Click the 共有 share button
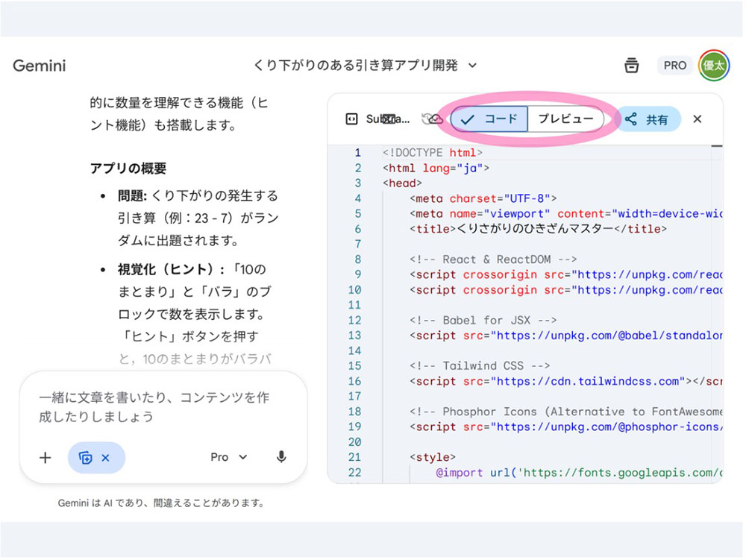This screenshot has height=560, width=746. (x=648, y=119)
